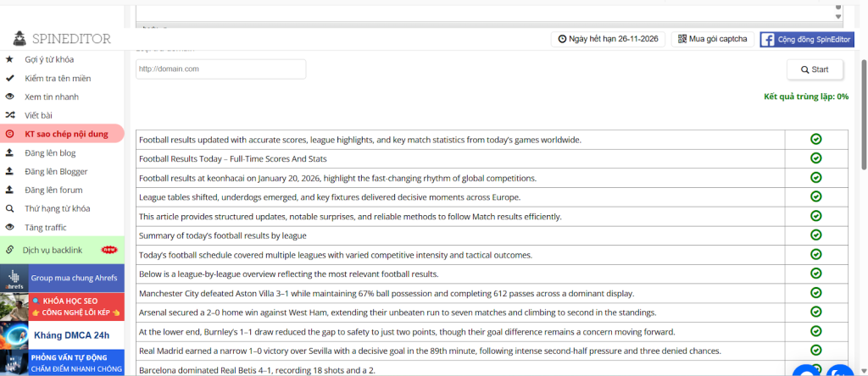Click the Kháng DMCA 24h banner

tap(63, 335)
